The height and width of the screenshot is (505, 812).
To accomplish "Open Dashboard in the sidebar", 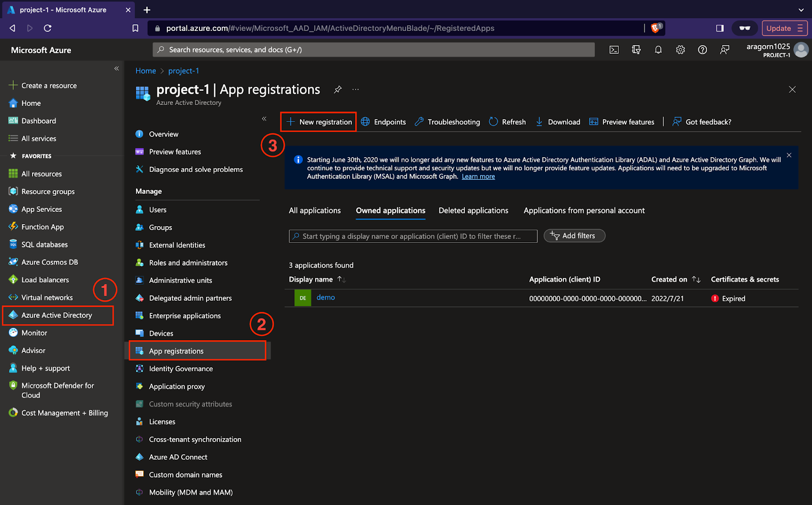I will point(32,121).
